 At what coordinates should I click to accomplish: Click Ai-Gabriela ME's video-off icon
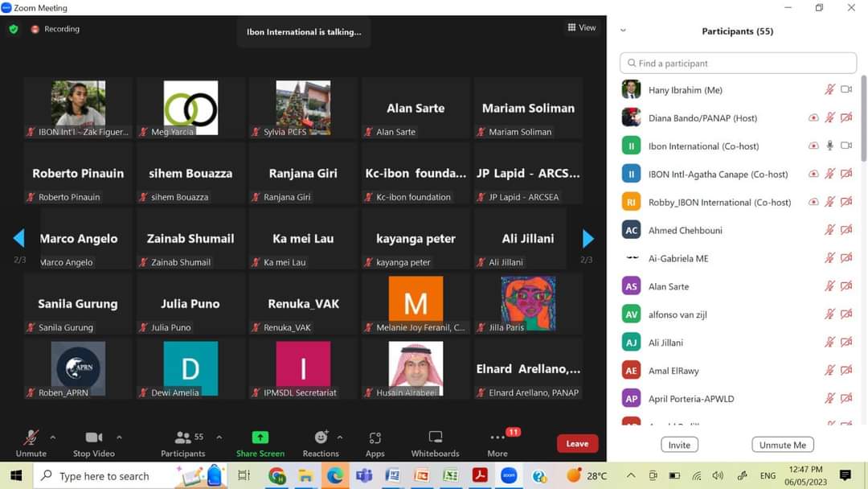click(x=846, y=257)
